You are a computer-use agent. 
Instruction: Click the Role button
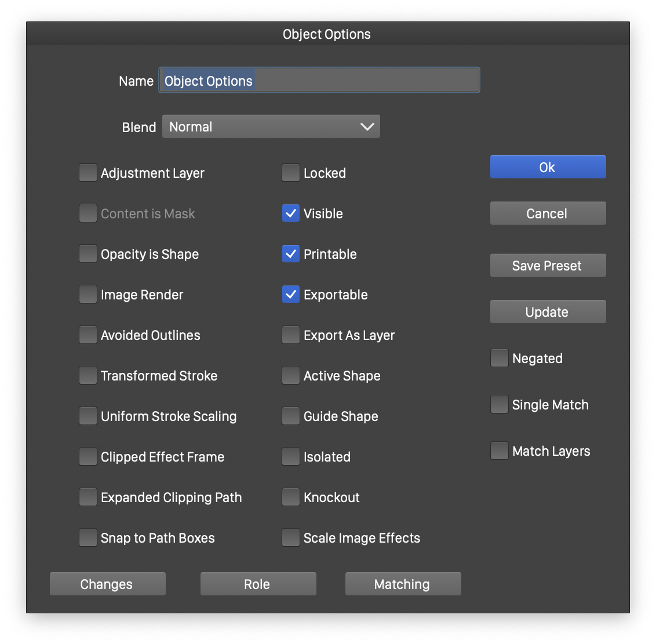point(258,584)
